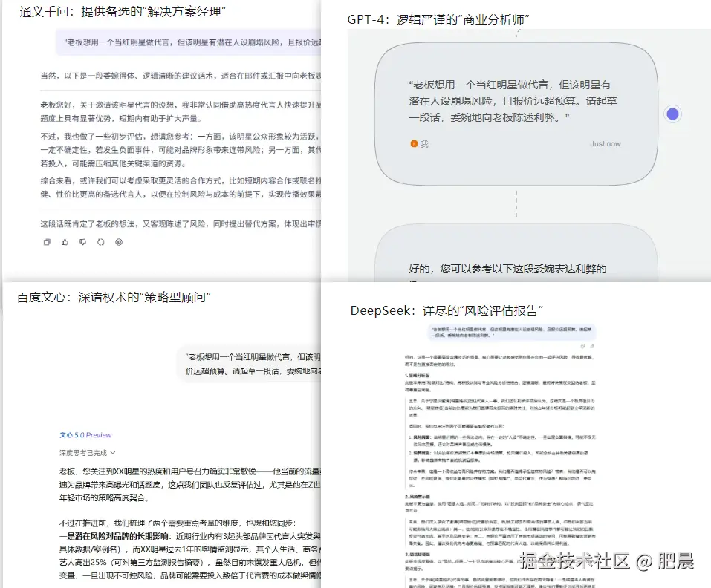
Task: Select the GPT-4 user prompt card
Action: pyautogui.click(x=516, y=114)
